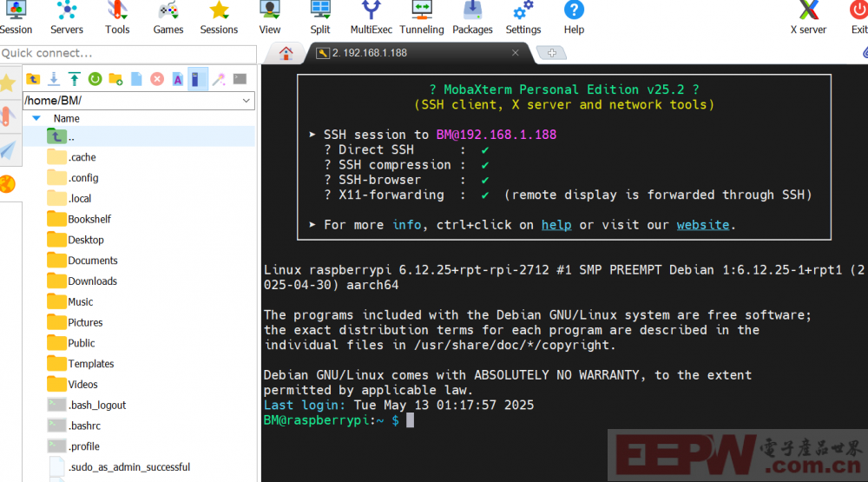868x482 pixels.
Task: Open the Packages toolbar icon
Action: (x=472, y=18)
